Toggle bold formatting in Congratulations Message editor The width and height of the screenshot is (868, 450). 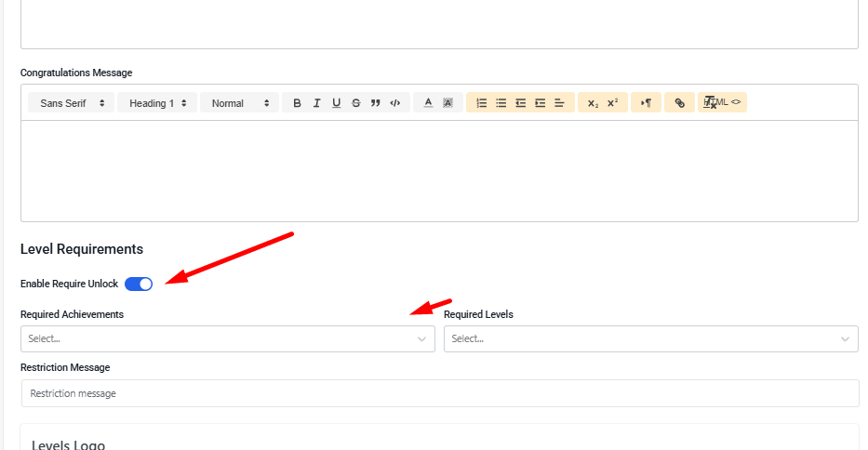click(x=298, y=103)
